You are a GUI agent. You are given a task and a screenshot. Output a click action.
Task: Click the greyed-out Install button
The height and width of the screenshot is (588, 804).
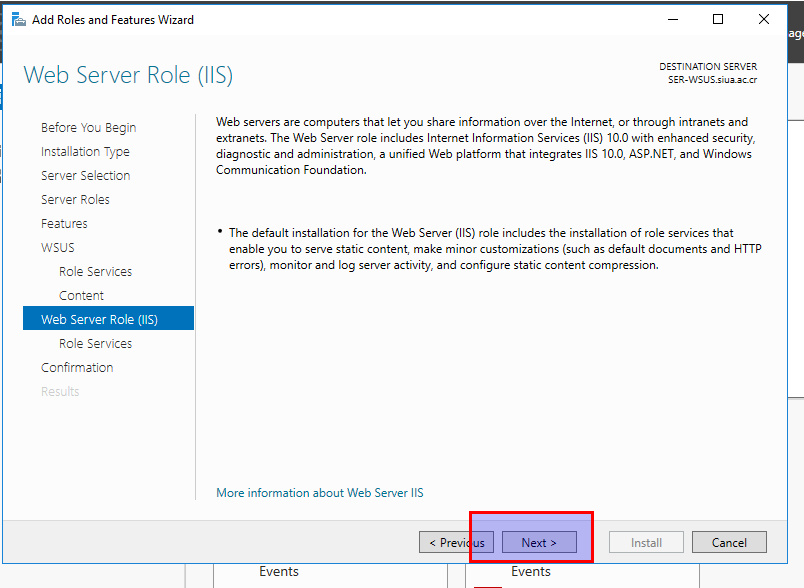click(x=646, y=542)
